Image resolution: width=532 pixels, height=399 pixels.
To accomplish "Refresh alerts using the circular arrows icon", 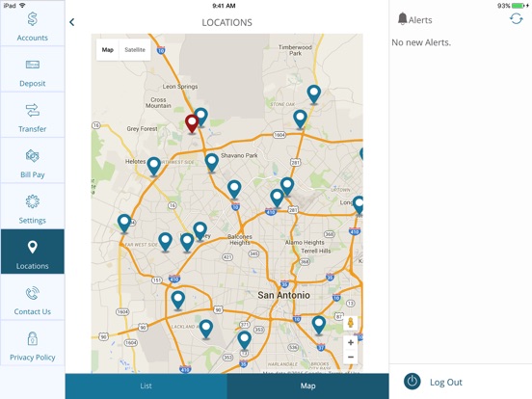I will point(516,19).
